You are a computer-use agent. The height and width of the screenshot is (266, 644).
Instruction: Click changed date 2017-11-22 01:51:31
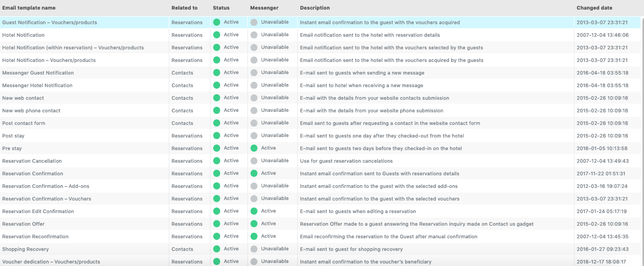click(x=602, y=173)
